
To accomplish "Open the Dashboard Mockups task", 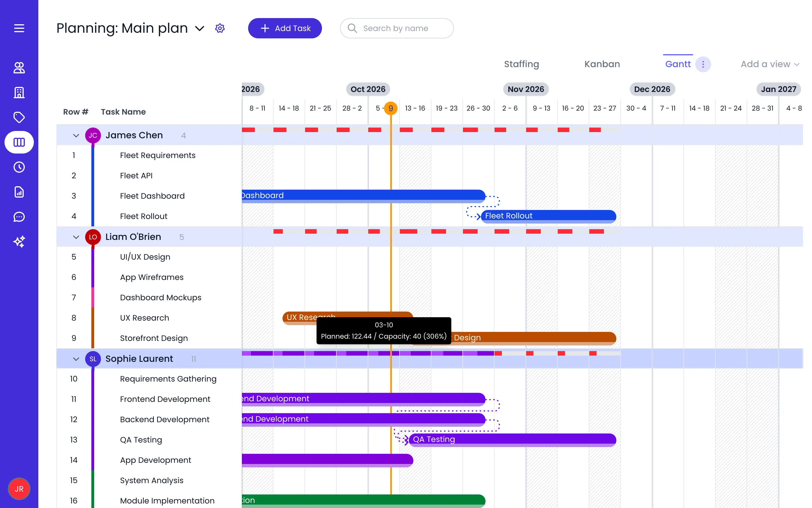I will click(161, 298).
